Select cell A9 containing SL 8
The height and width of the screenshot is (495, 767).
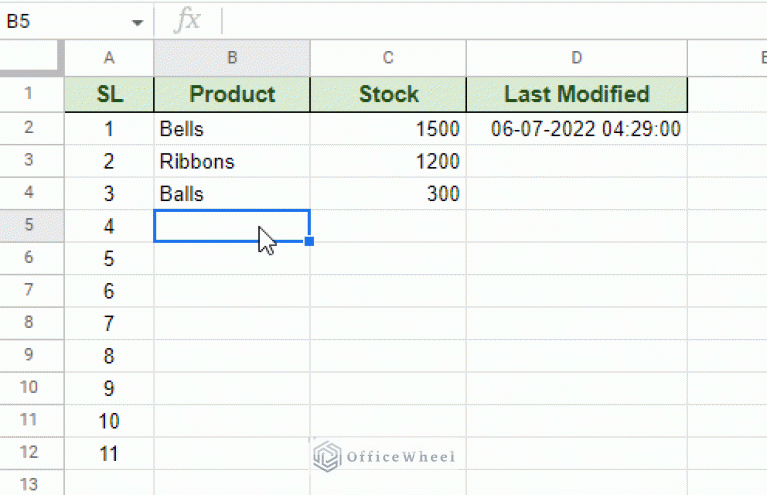pyautogui.click(x=109, y=356)
